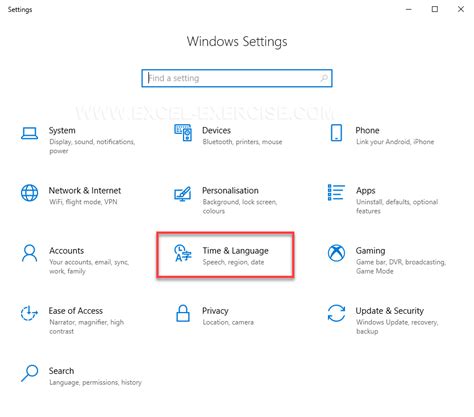Open the Search settings title
The image size is (474, 417).
point(61,371)
